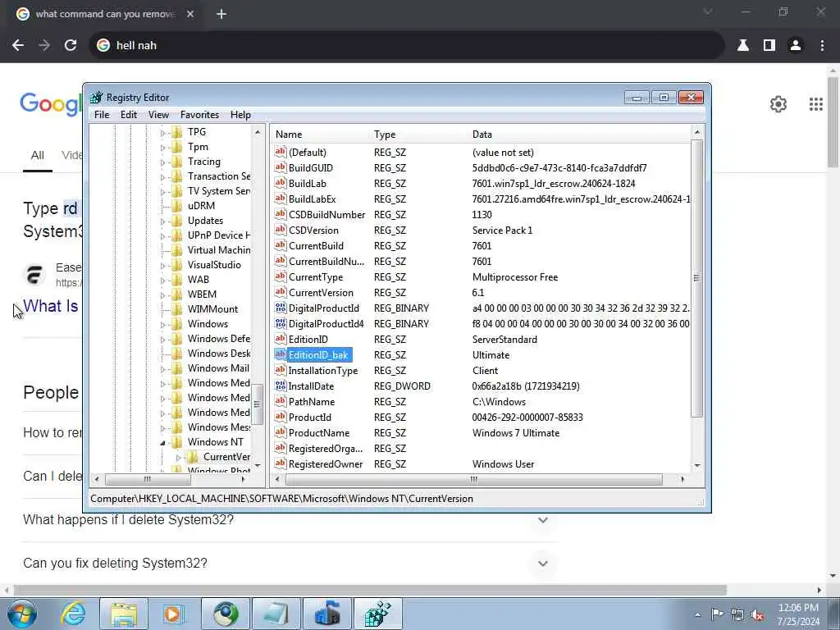Click the Type column header
This screenshot has width=840, height=630.
(418, 135)
